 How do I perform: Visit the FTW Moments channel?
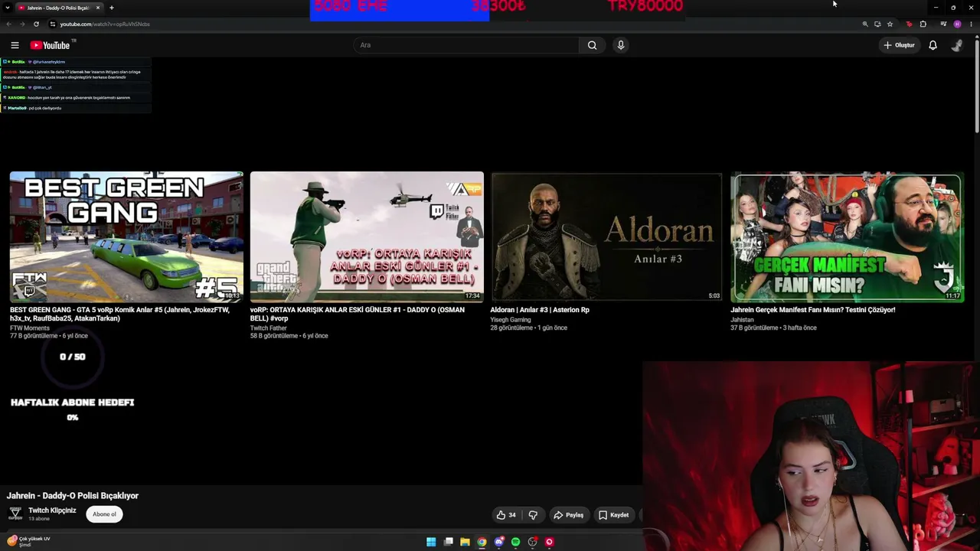[30, 328]
